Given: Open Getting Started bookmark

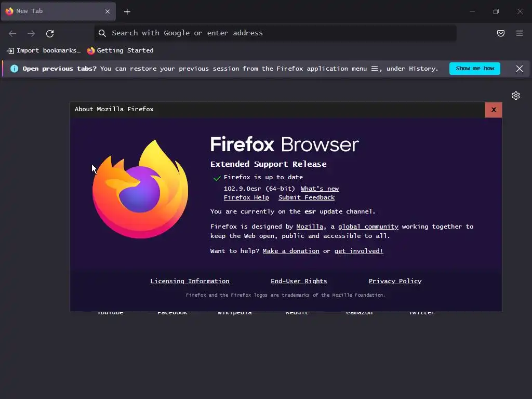Looking at the screenshot, I should (121, 50).
